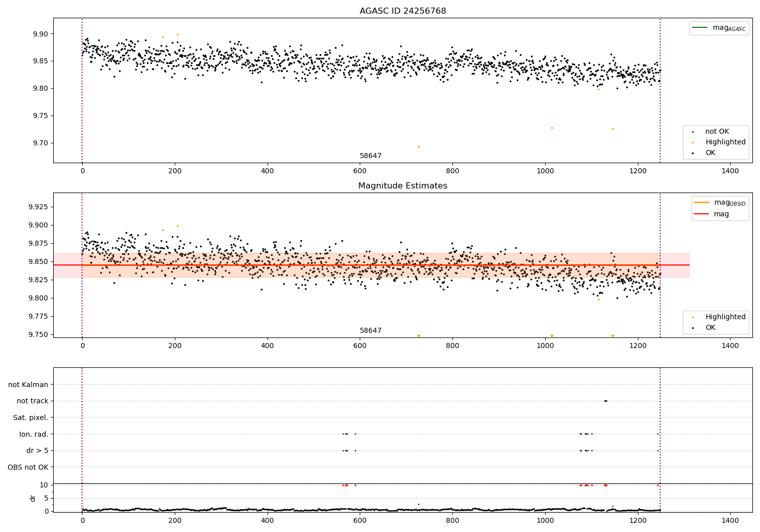Click y-axis tick "9.825" in middle plot
This screenshot has height=532, width=760.
click(x=38, y=280)
